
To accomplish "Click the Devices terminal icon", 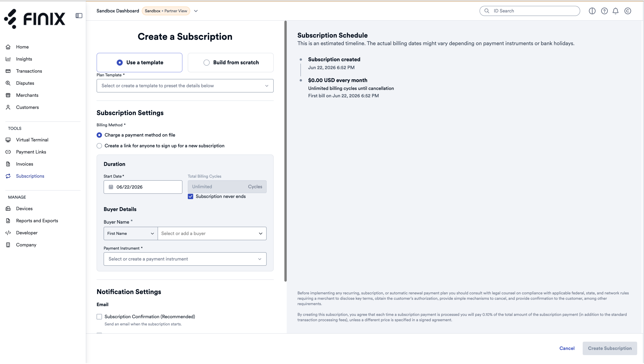I will [x=8, y=209].
